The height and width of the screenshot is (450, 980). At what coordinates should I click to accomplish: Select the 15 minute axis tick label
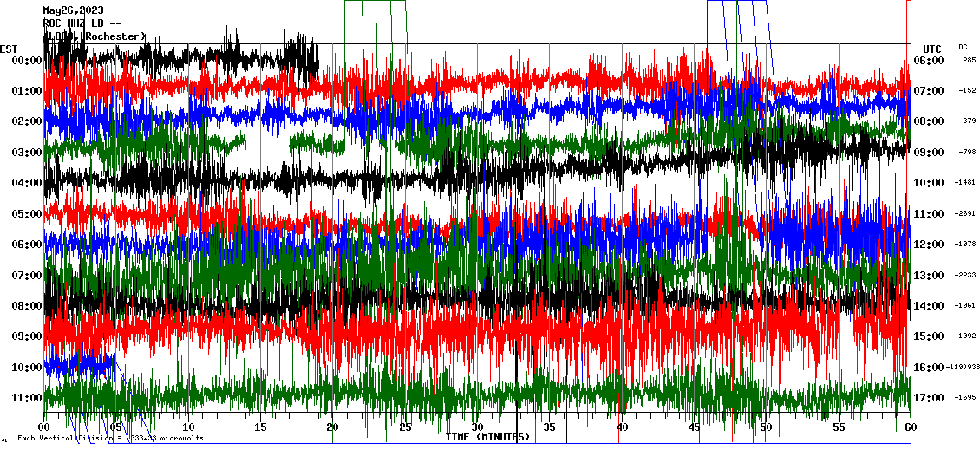(x=260, y=427)
